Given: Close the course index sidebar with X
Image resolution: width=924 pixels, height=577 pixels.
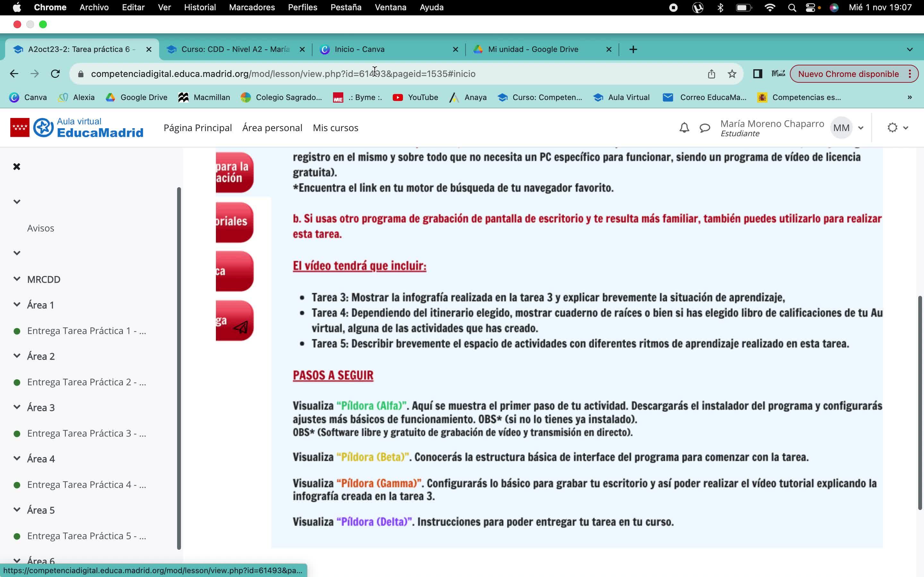Looking at the screenshot, I should 16,166.
